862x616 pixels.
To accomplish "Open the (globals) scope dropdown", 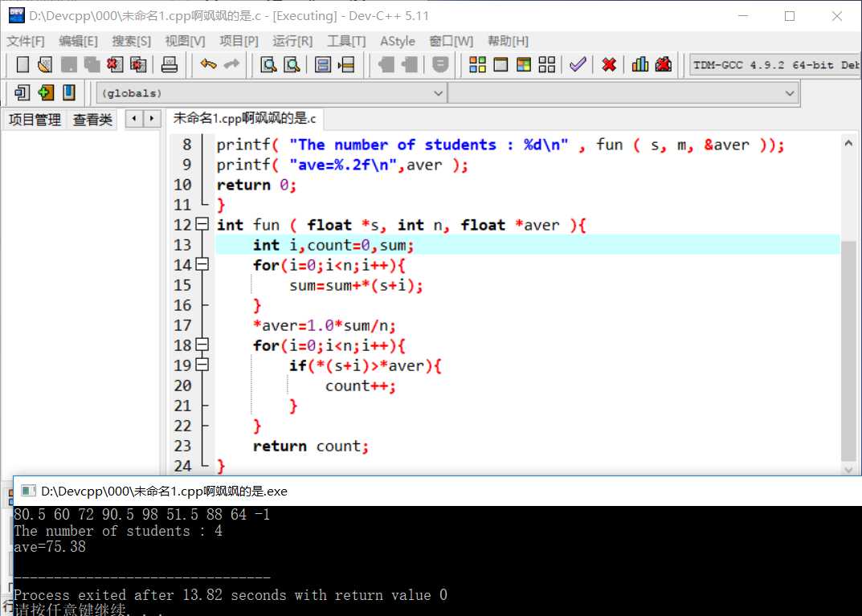I will (272, 93).
